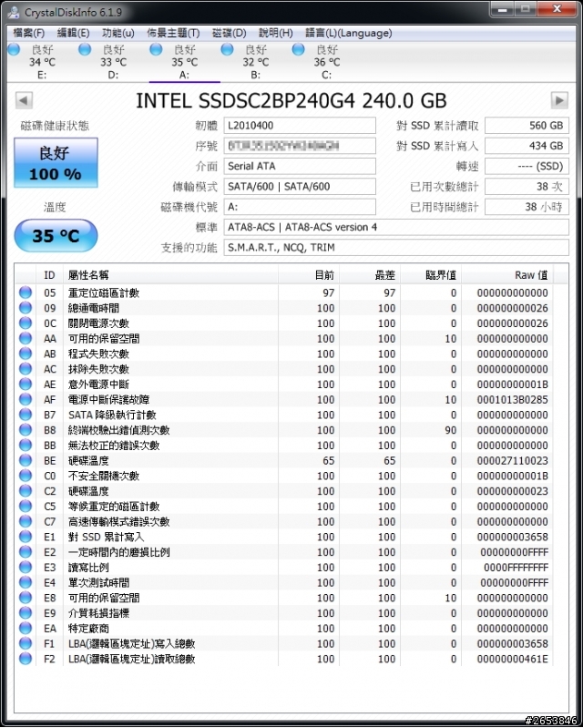Click status icon for attribute C0 不安全關機次數
Image resolution: width=583 pixels, height=728 pixels.
pos(26,476)
